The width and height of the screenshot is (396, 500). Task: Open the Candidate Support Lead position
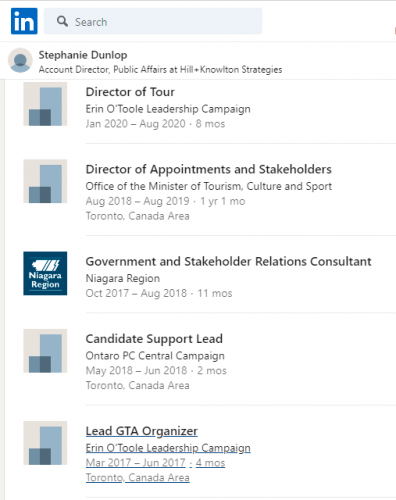click(154, 339)
